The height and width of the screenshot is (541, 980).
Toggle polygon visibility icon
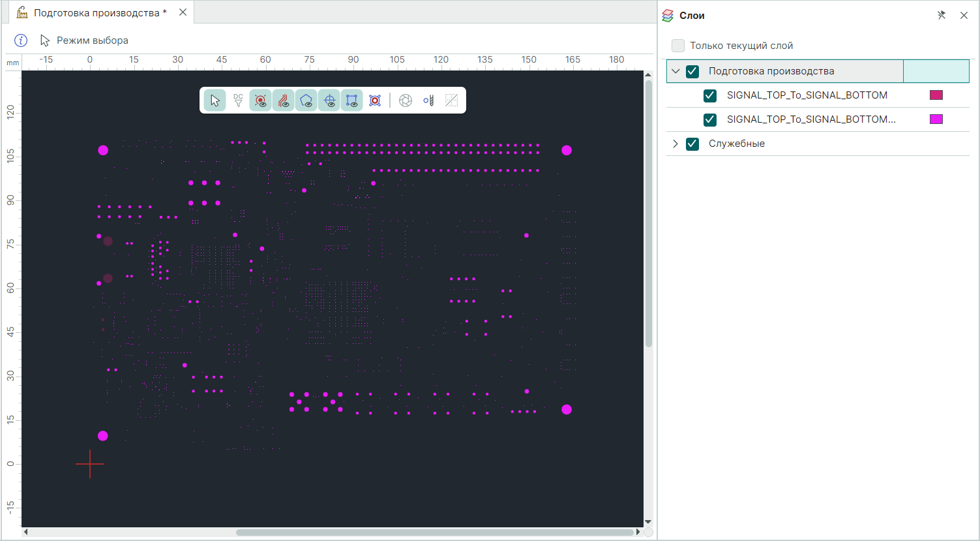coord(306,100)
